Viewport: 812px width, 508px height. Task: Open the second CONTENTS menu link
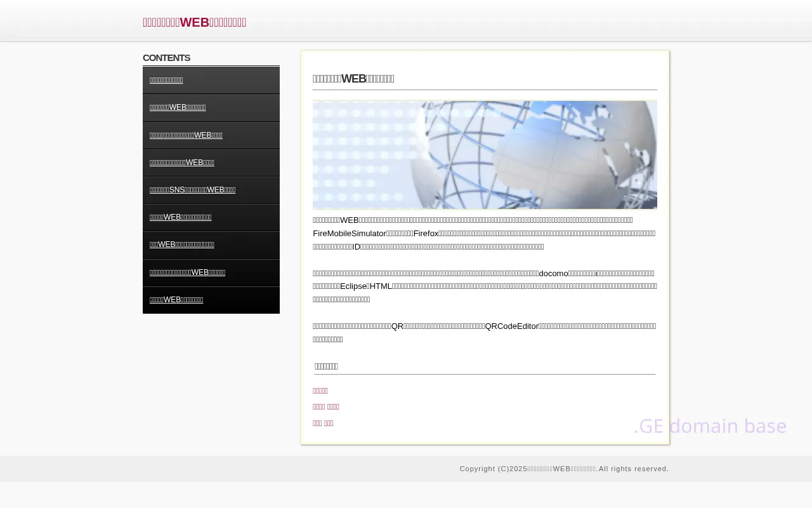click(178, 107)
